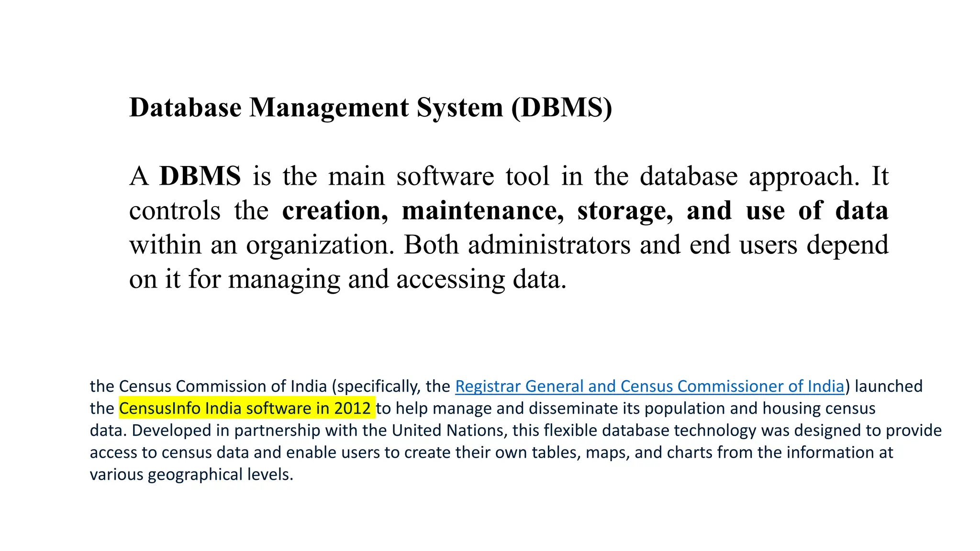Screen dimensions: 980x551
Task: Open the Registrar General and Census Commissioner link
Action: [649, 386]
